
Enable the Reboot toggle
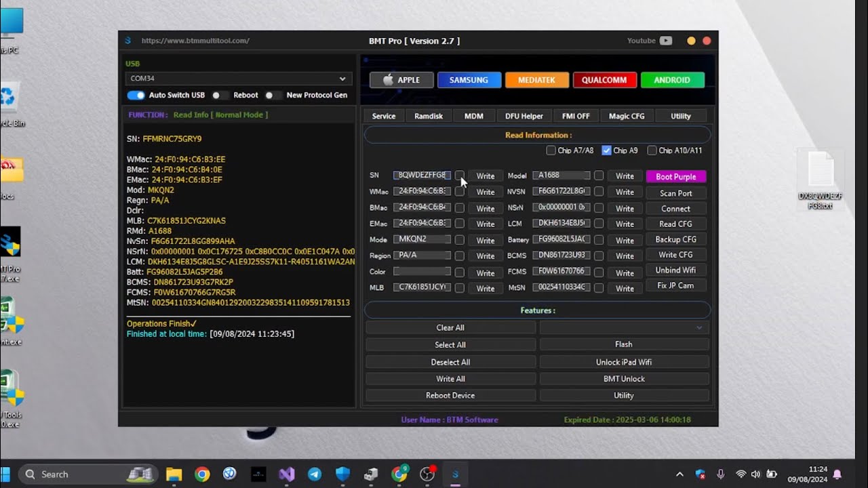coord(219,96)
